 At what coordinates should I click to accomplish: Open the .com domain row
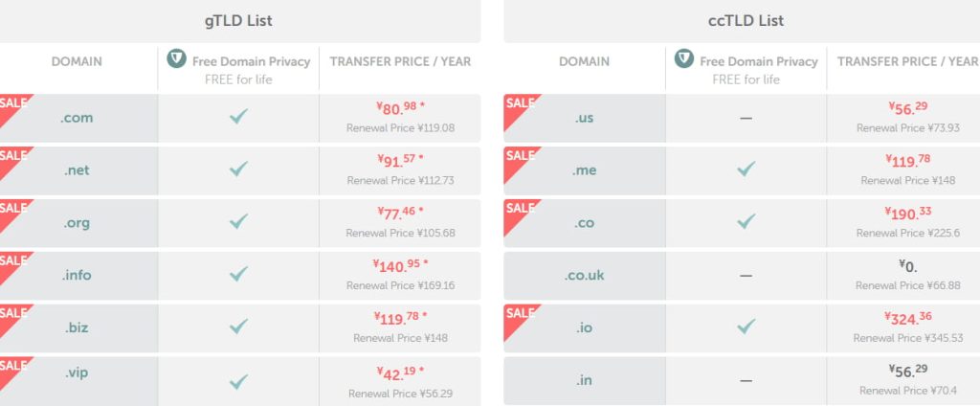[x=77, y=118]
